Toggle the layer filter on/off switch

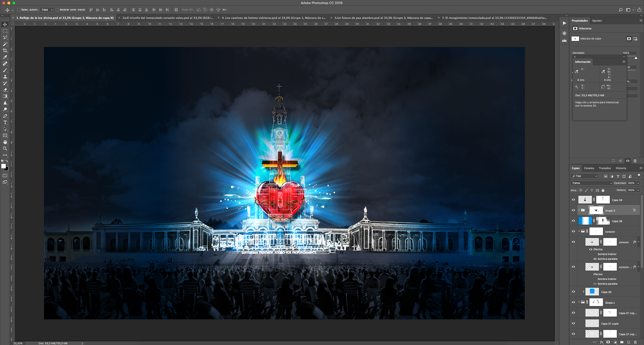click(639, 175)
